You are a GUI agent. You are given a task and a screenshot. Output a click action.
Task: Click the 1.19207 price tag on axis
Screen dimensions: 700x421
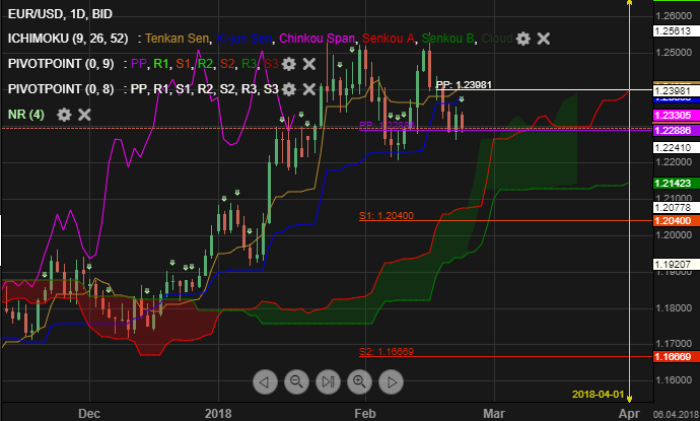(x=675, y=264)
